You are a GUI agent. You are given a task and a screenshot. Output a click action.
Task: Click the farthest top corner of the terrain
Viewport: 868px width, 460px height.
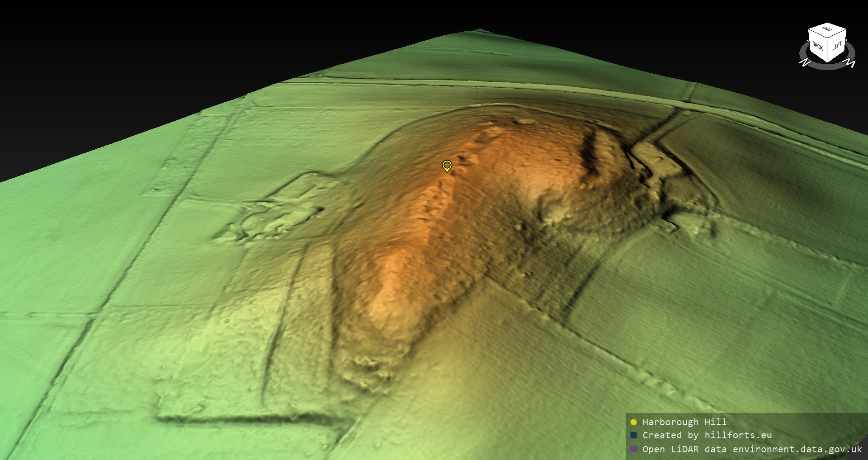(479, 30)
